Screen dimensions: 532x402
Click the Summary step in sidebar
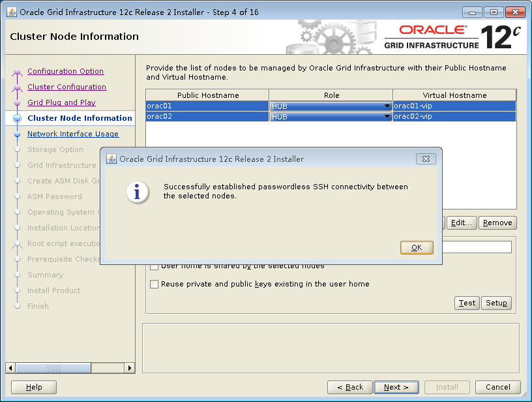46,275
